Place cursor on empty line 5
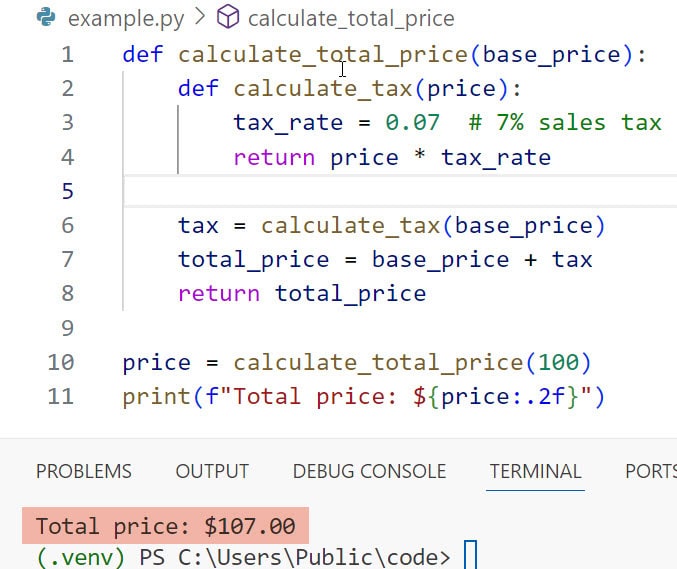Viewport: 677px width, 569px height. tap(400, 191)
